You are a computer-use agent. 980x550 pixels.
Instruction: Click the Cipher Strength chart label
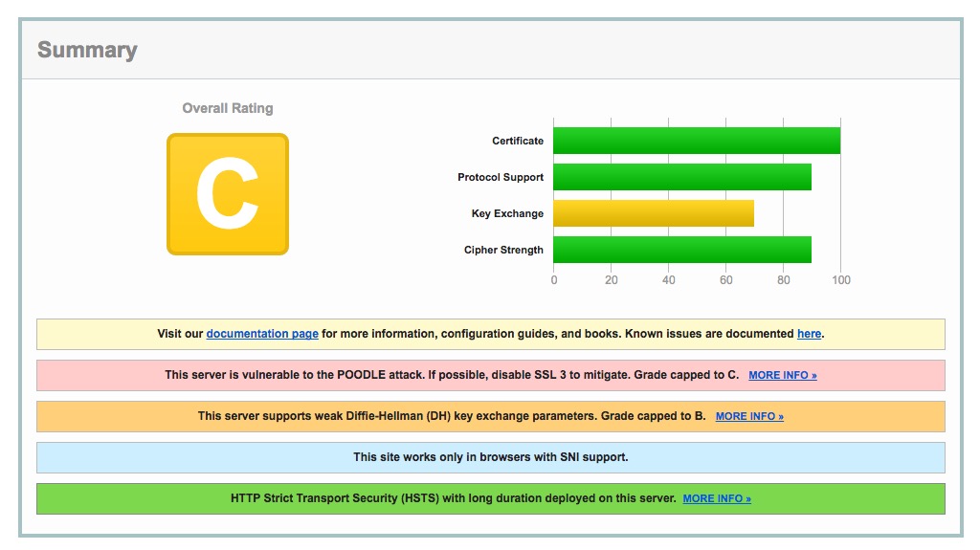503,250
